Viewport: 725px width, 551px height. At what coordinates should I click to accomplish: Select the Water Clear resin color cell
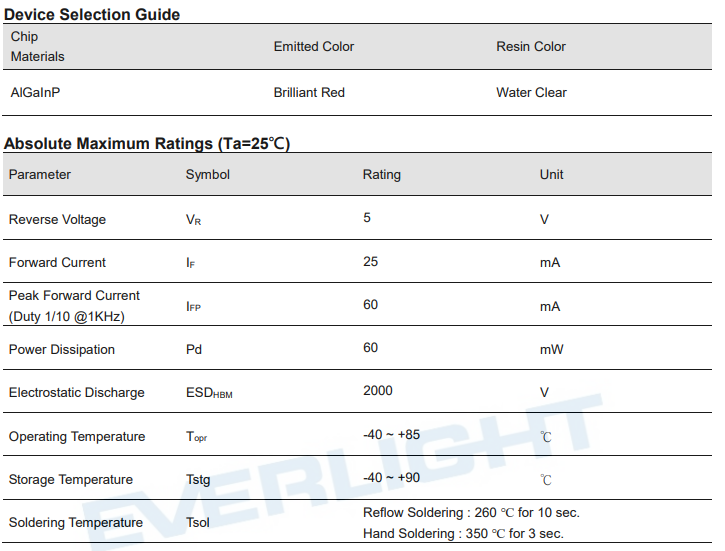tap(531, 92)
